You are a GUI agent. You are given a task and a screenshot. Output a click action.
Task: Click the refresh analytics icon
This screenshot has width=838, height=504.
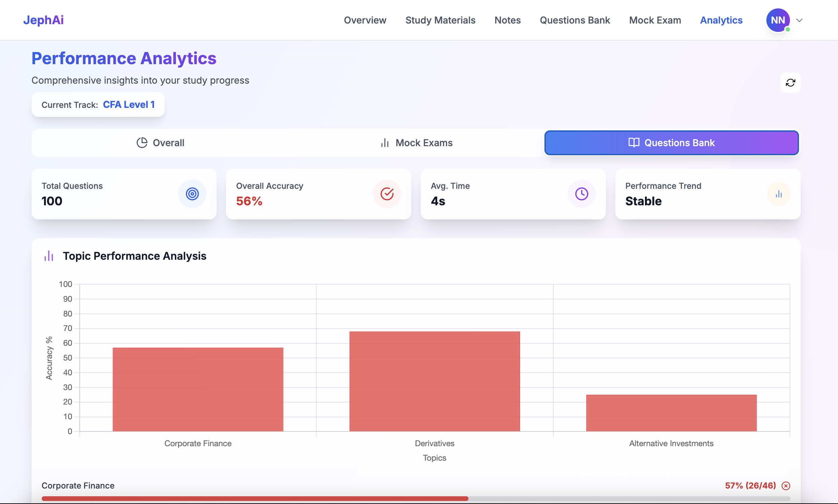click(x=790, y=83)
